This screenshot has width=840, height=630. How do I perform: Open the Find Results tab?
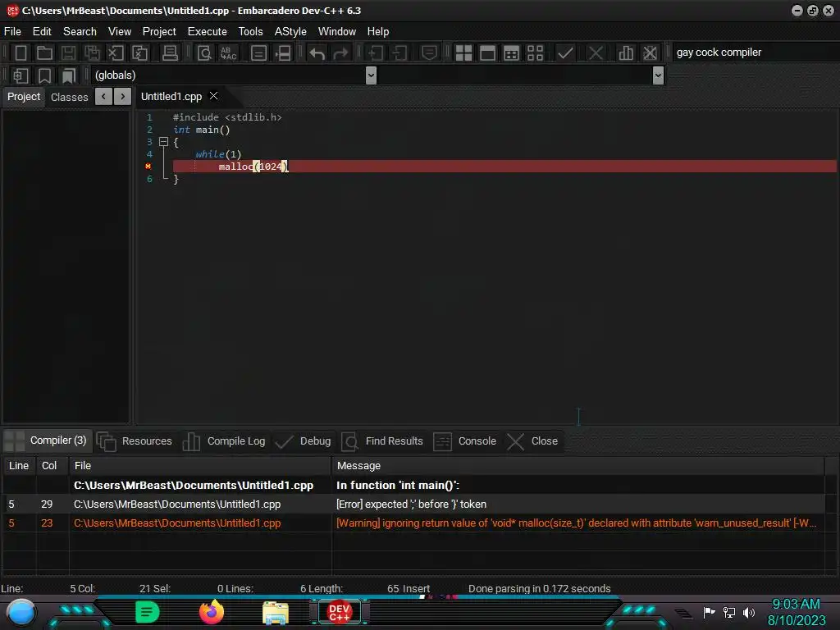[382, 441]
